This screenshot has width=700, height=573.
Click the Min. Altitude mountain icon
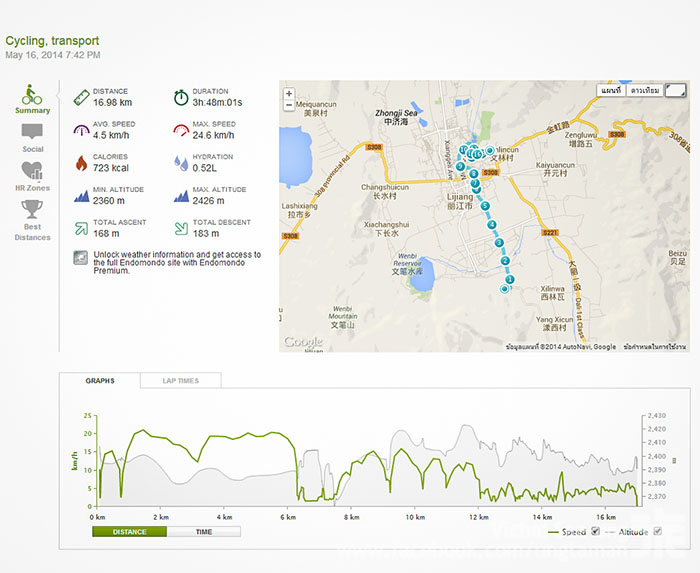(x=82, y=196)
